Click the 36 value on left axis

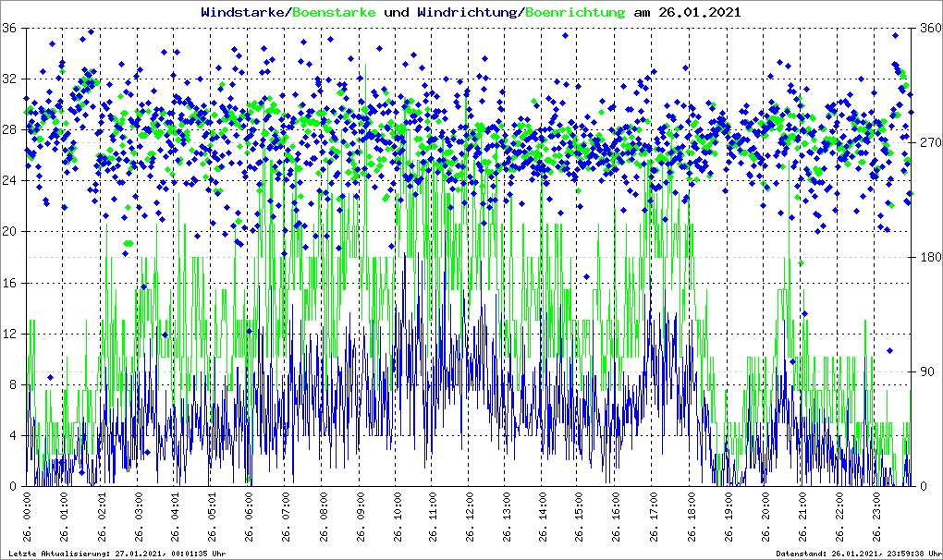8,28
